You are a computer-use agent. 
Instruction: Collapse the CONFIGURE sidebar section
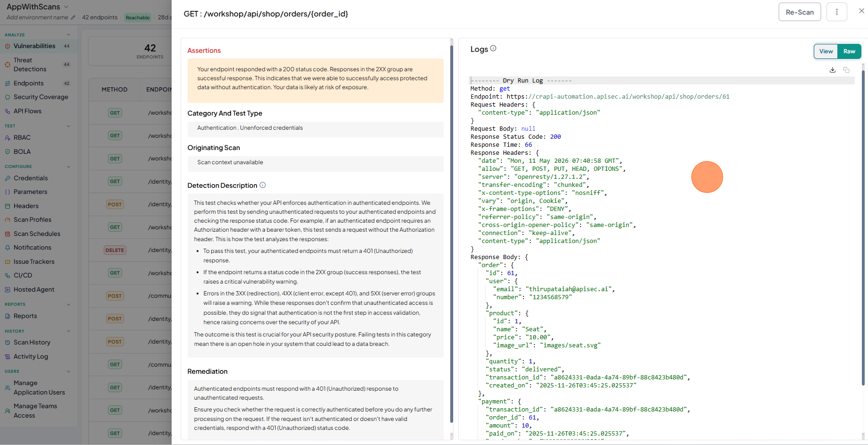click(68, 167)
